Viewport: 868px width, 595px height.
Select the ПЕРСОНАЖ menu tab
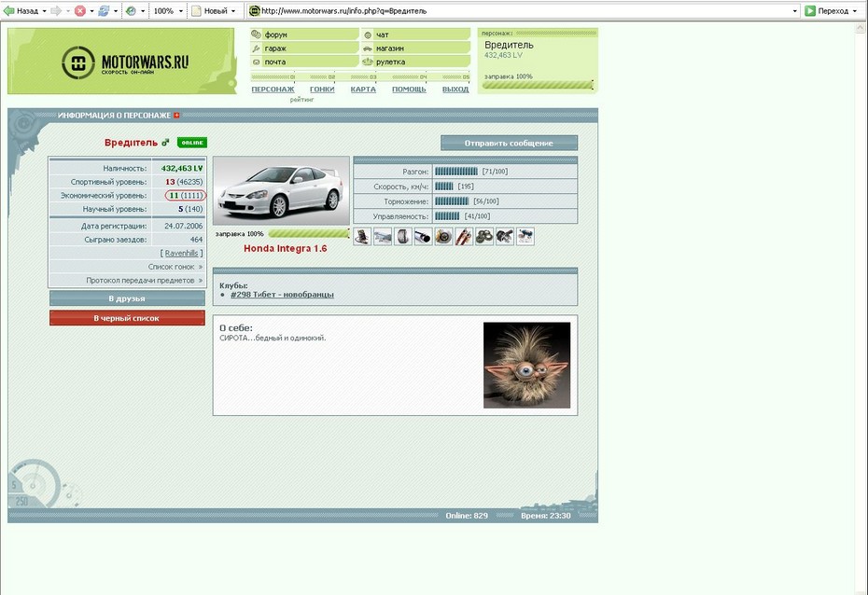(x=273, y=89)
